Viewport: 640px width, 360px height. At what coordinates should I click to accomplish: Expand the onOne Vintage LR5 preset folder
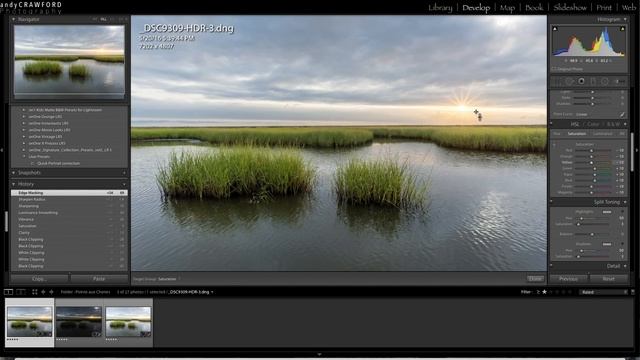pyautogui.click(x=24, y=136)
